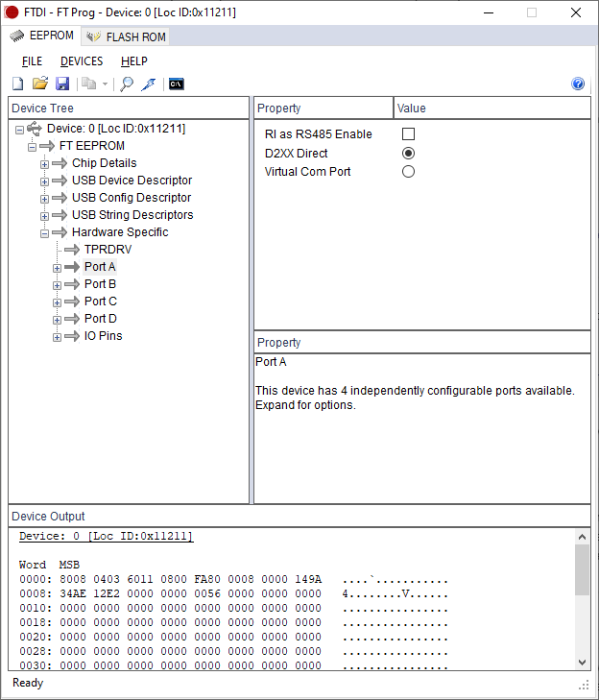599x700 pixels.
Task: Click the Device Output scrollbar down arrow
Action: click(582, 662)
